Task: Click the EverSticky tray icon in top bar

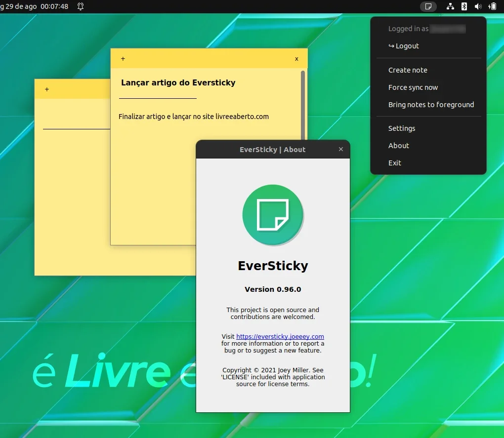Action: (428, 6)
